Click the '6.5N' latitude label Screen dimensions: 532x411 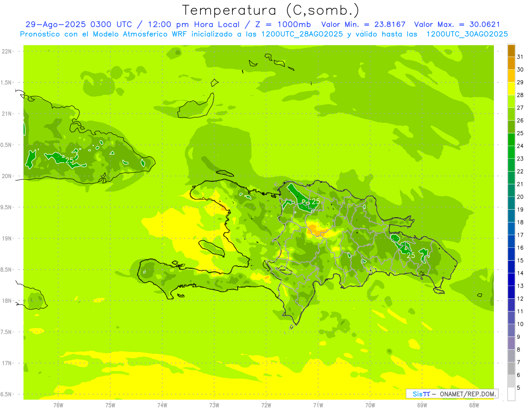6,394
